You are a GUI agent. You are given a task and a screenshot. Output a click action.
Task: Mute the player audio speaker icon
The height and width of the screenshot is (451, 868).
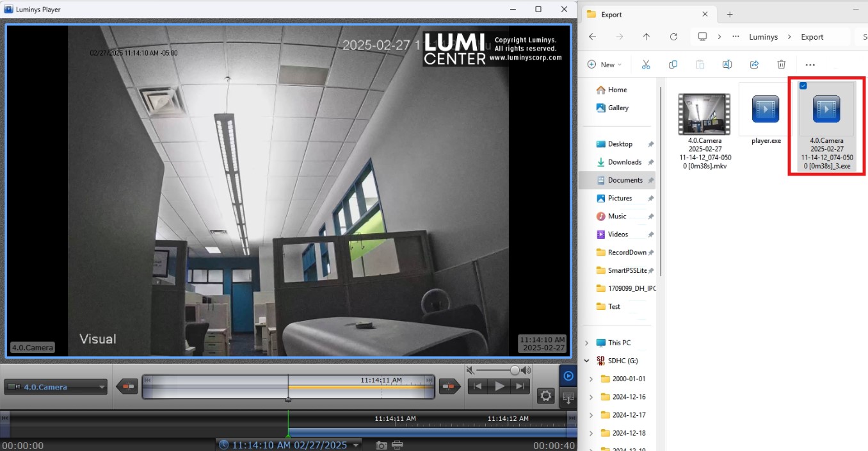[x=470, y=370]
